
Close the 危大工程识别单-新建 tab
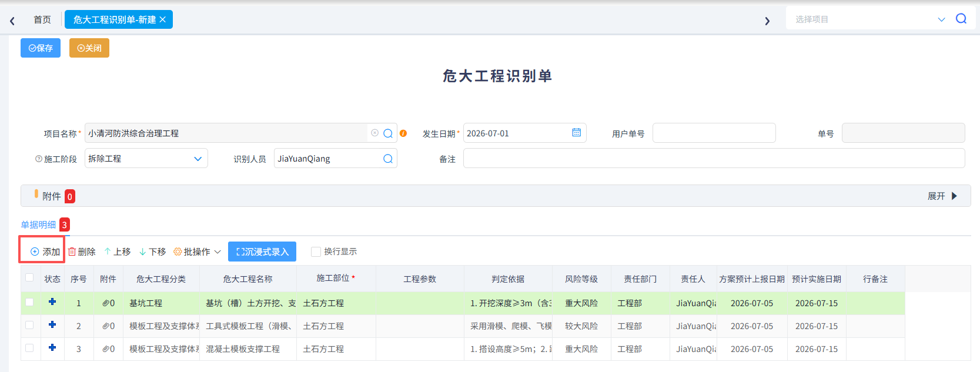pyautogui.click(x=163, y=19)
